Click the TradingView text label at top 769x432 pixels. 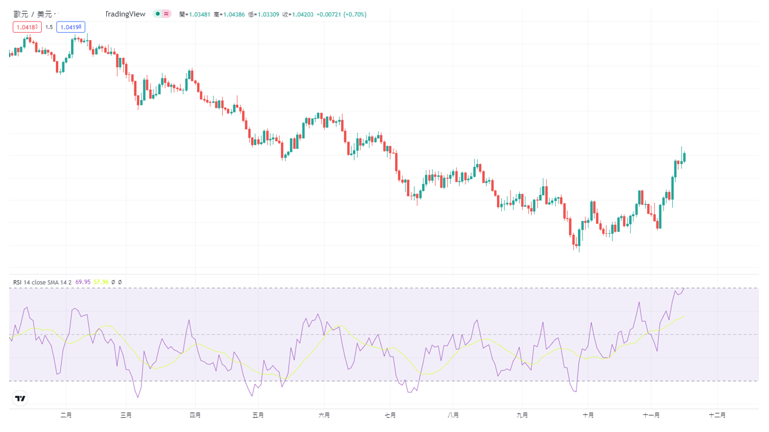coord(124,14)
